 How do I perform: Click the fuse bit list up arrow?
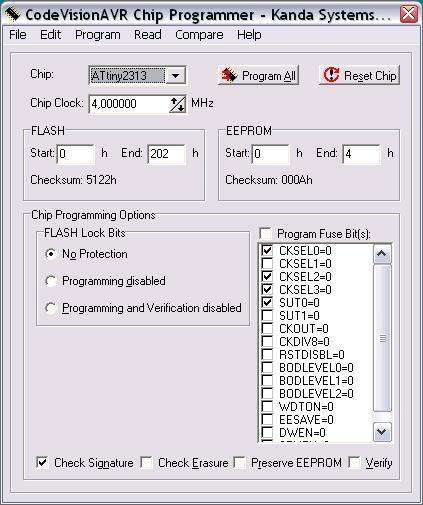coord(382,254)
